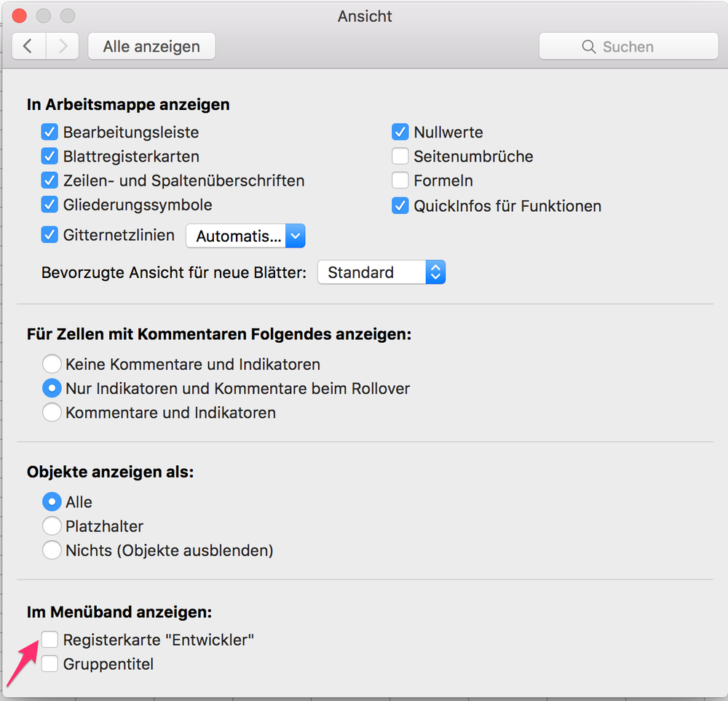Screen dimensions: 728x701
Task: Click the "Alle anzeigen" button
Action: tap(151, 47)
